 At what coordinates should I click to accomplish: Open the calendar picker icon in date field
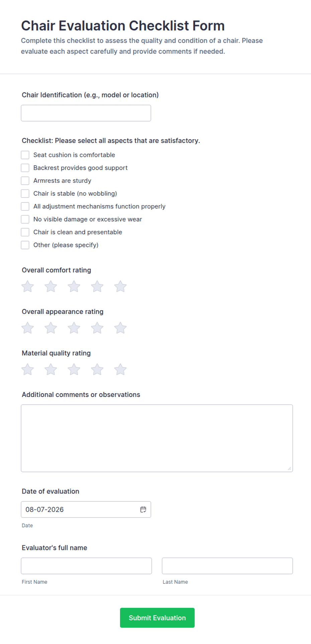(x=143, y=509)
